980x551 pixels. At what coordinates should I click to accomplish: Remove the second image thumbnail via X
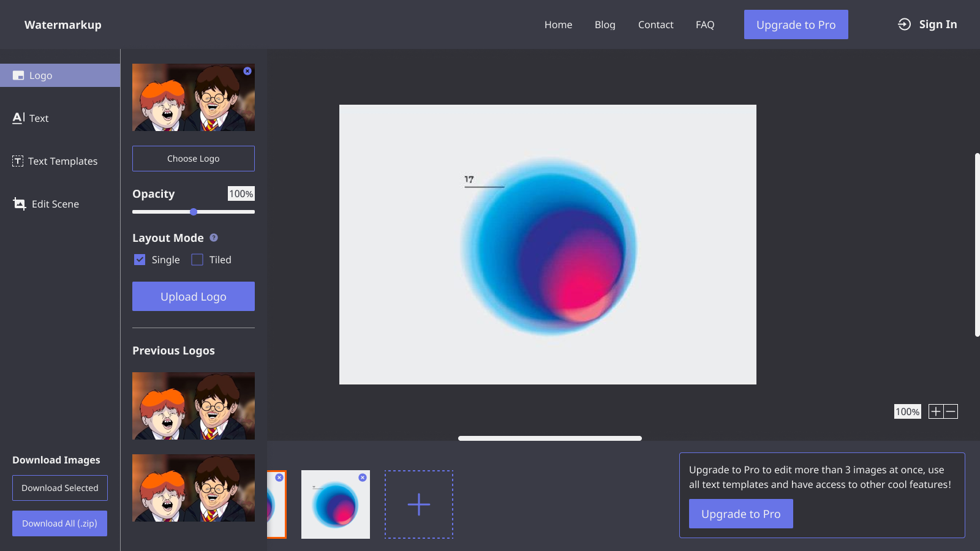pyautogui.click(x=363, y=478)
